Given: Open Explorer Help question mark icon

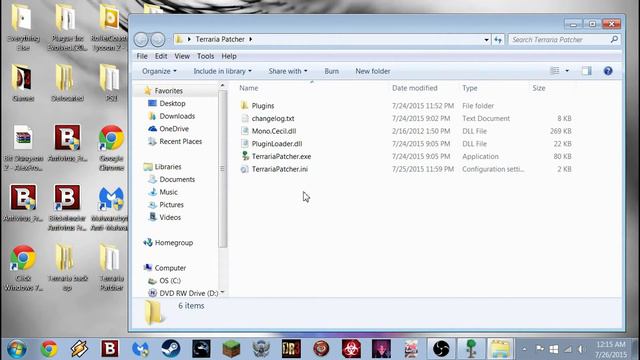Looking at the screenshot, I should point(608,71).
